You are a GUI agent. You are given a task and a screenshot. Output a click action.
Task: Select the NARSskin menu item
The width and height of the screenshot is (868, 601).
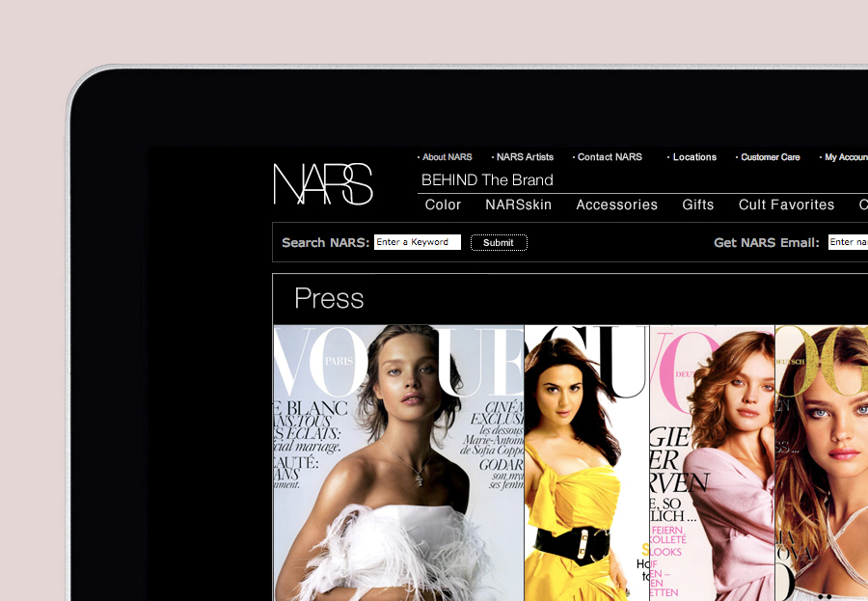(518, 205)
